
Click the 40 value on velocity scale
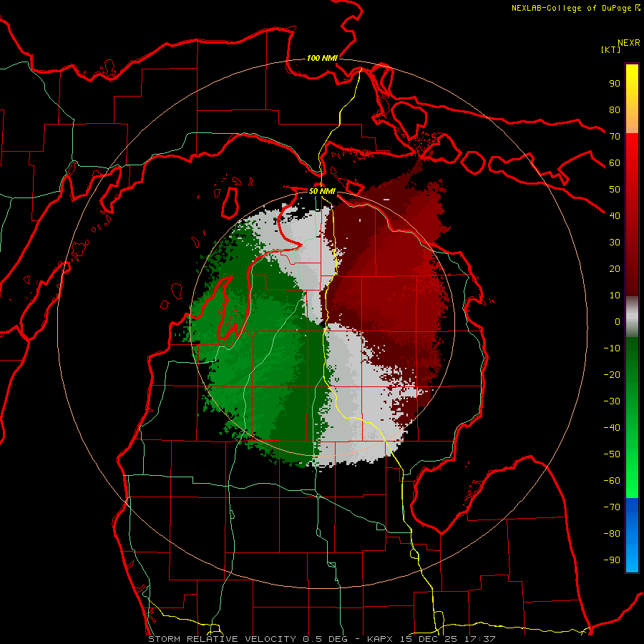[x=615, y=216]
